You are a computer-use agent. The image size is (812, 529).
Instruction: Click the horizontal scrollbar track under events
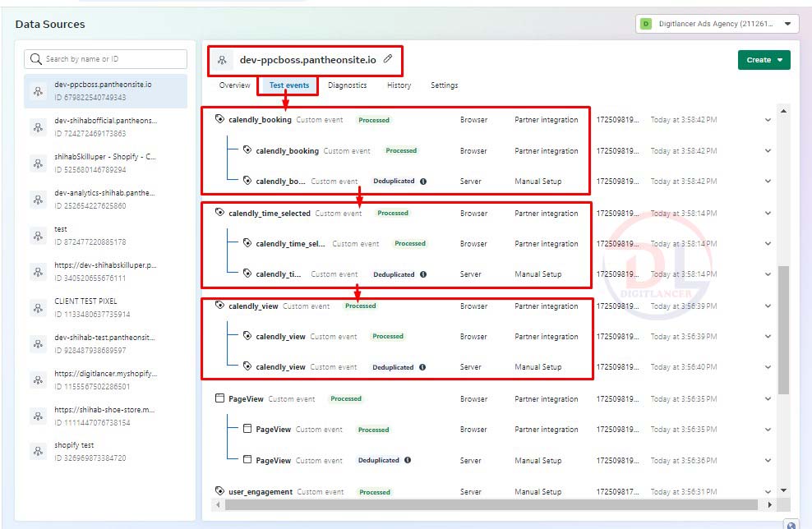click(491, 504)
